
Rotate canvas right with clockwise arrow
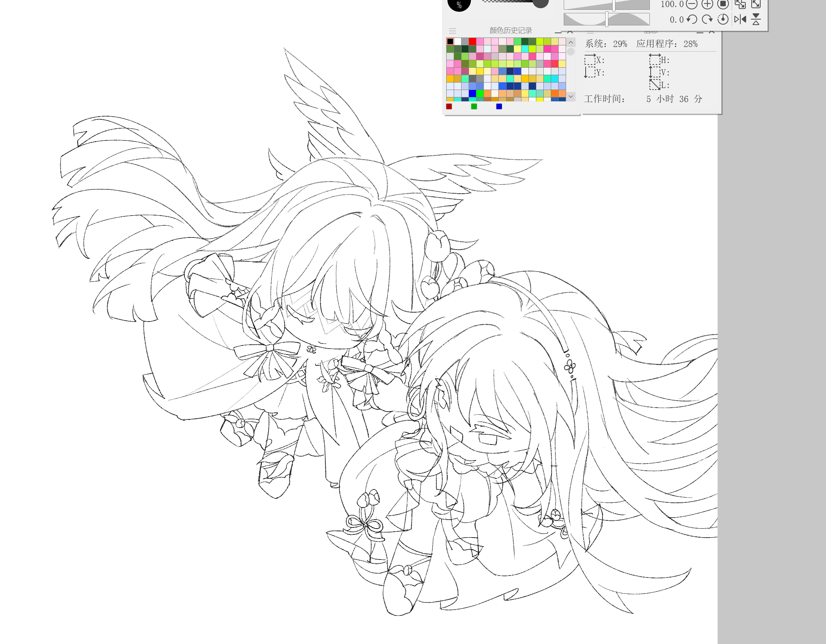click(x=707, y=19)
